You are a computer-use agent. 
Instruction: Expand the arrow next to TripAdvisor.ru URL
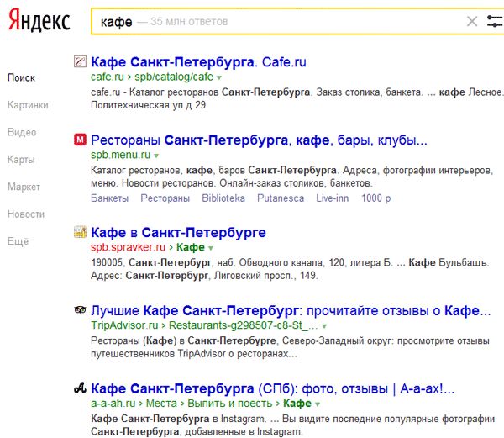[324, 326]
